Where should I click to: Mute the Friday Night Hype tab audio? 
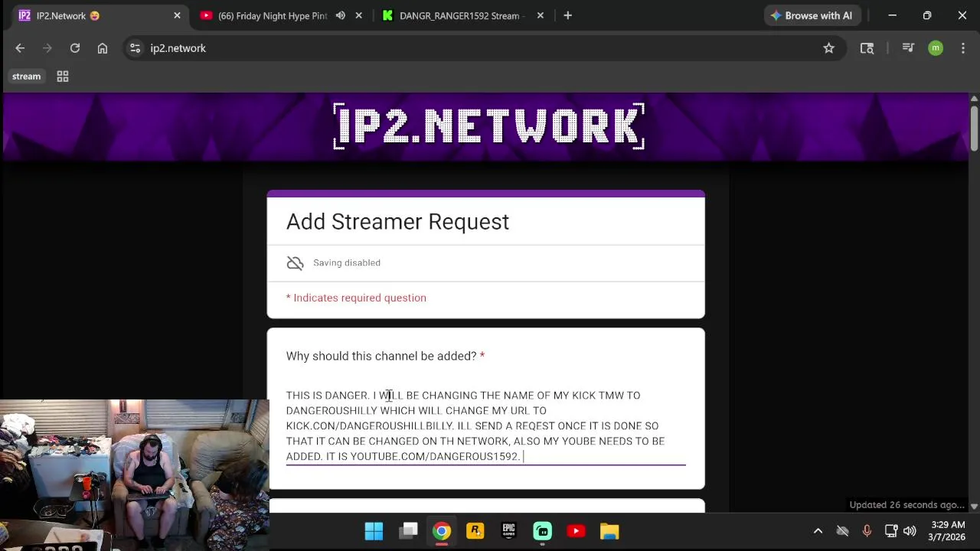(x=340, y=15)
